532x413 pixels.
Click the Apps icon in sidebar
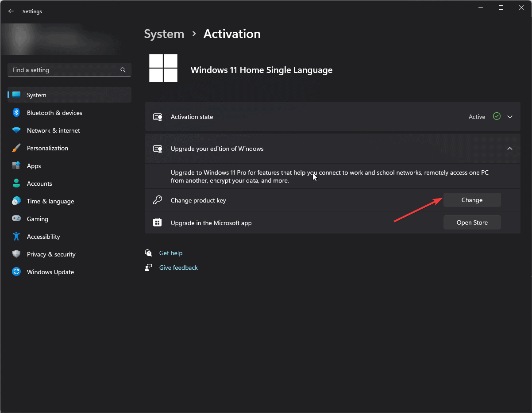tap(16, 166)
